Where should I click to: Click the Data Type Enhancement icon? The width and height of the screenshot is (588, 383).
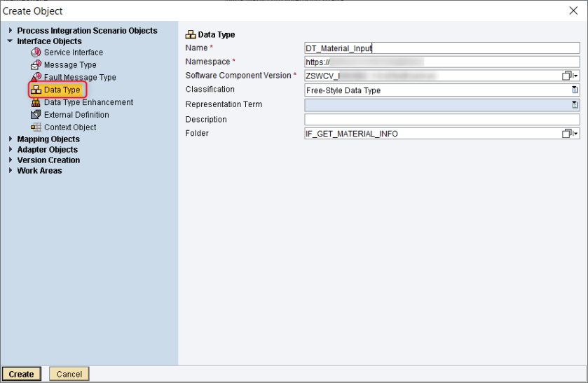tap(36, 103)
